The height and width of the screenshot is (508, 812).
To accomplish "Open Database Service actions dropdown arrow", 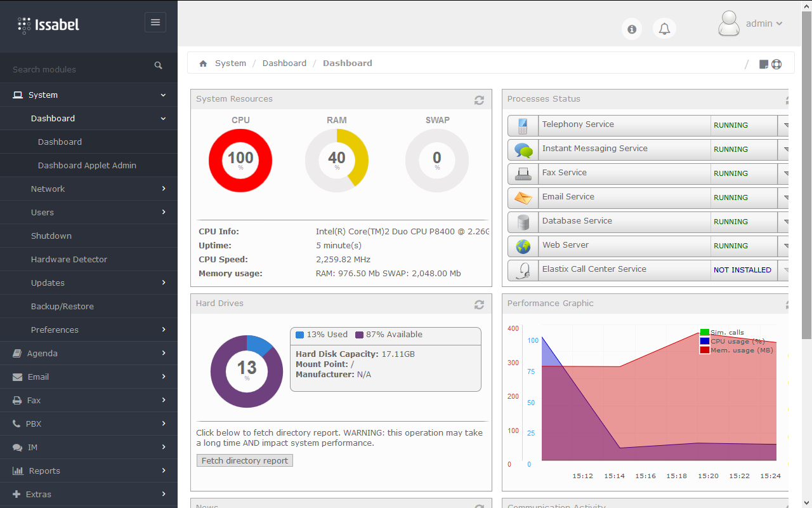I will (784, 222).
